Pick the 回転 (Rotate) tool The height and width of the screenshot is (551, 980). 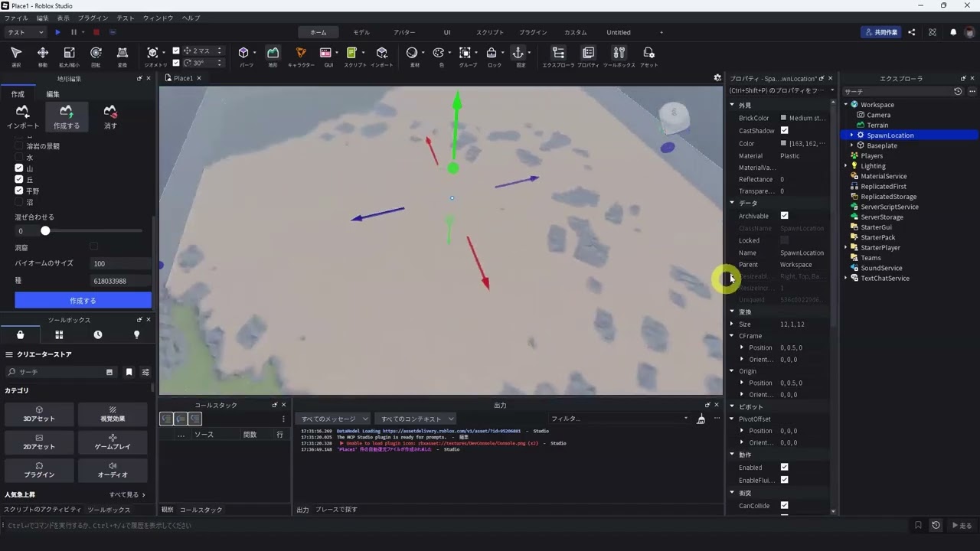tap(96, 56)
